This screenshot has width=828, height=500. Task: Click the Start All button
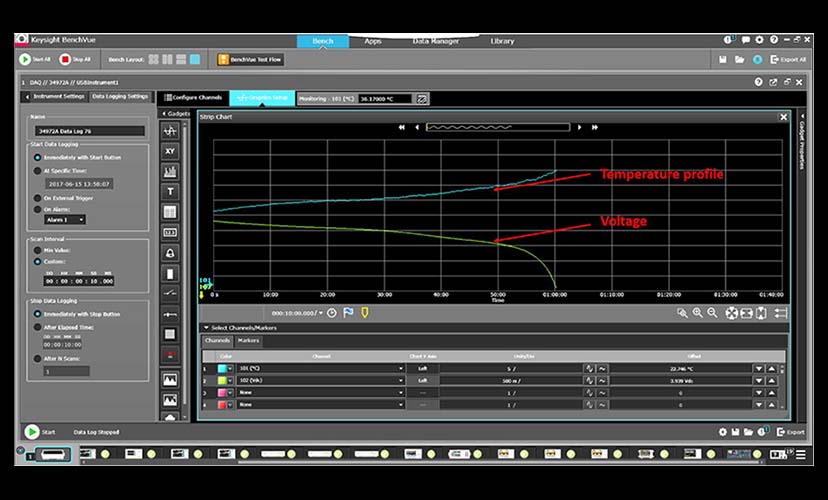(x=35, y=59)
